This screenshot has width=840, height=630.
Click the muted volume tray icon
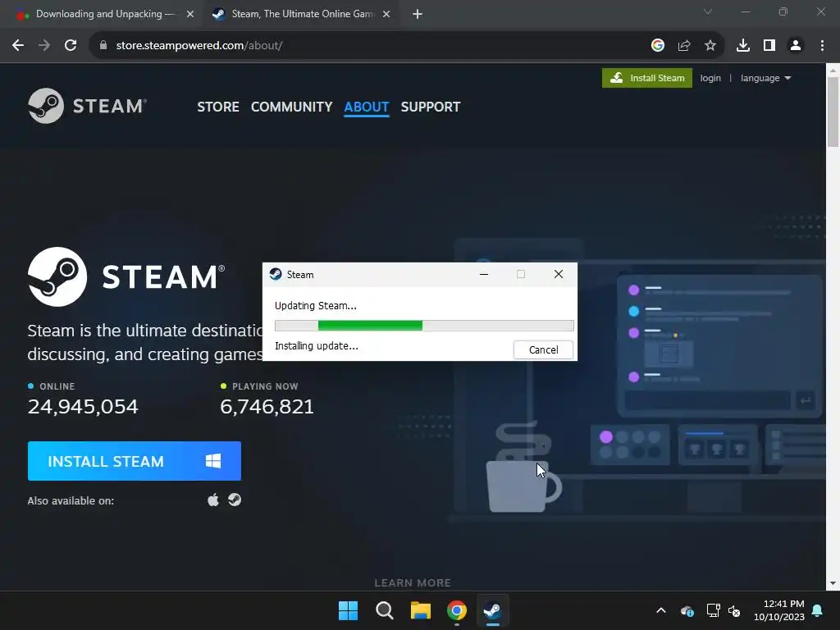coord(734,610)
